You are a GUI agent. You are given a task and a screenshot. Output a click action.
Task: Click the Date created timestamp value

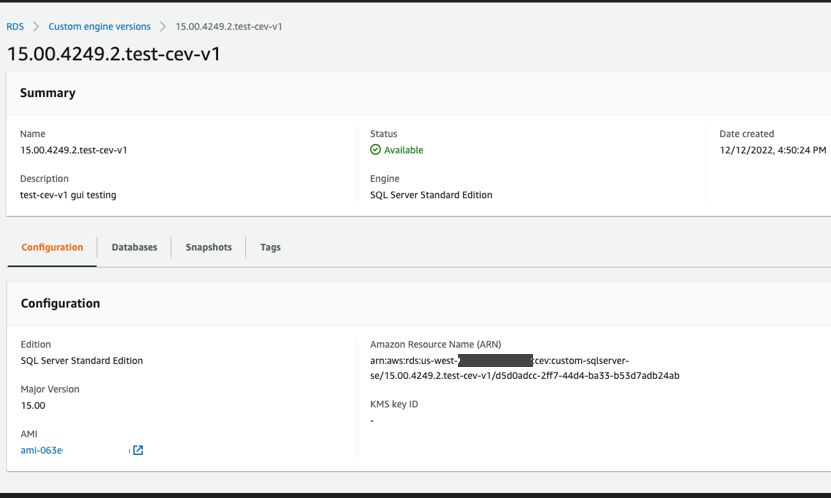pos(772,150)
